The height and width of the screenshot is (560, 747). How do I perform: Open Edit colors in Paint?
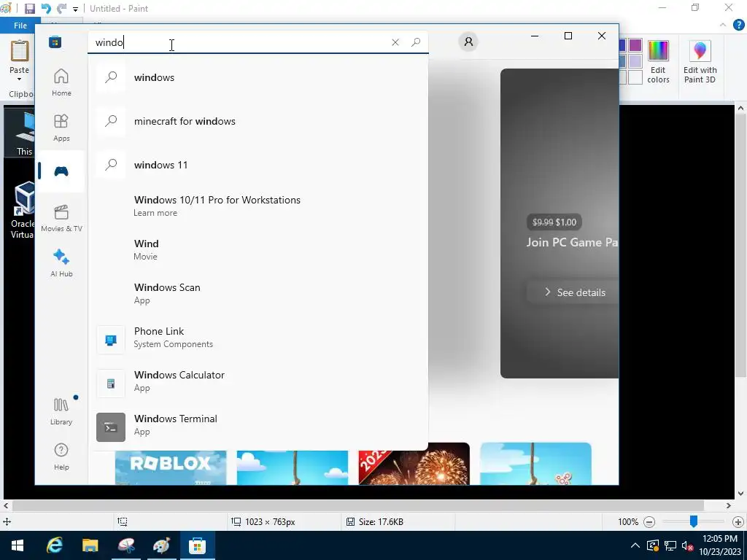point(658,62)
